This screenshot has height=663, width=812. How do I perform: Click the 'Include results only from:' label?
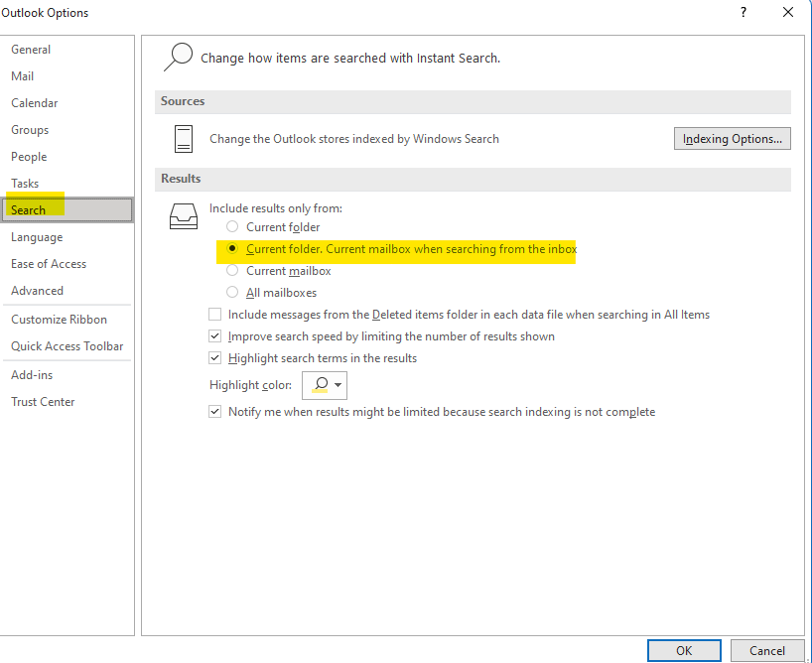point(276,208)
